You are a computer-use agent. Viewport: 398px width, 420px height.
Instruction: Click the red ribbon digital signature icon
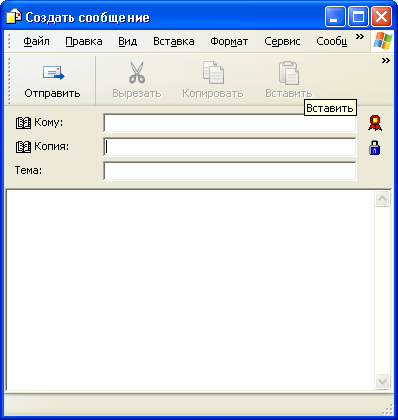375,123
